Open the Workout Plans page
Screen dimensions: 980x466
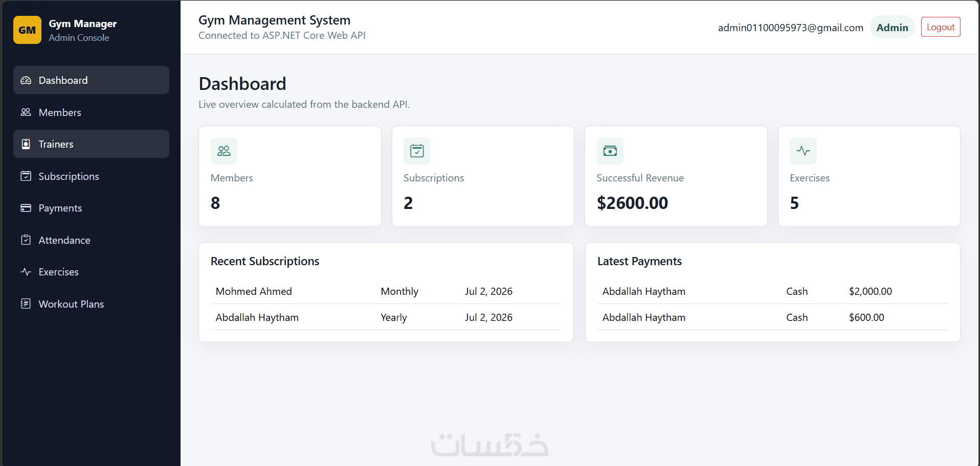click(x=91, y=304)
